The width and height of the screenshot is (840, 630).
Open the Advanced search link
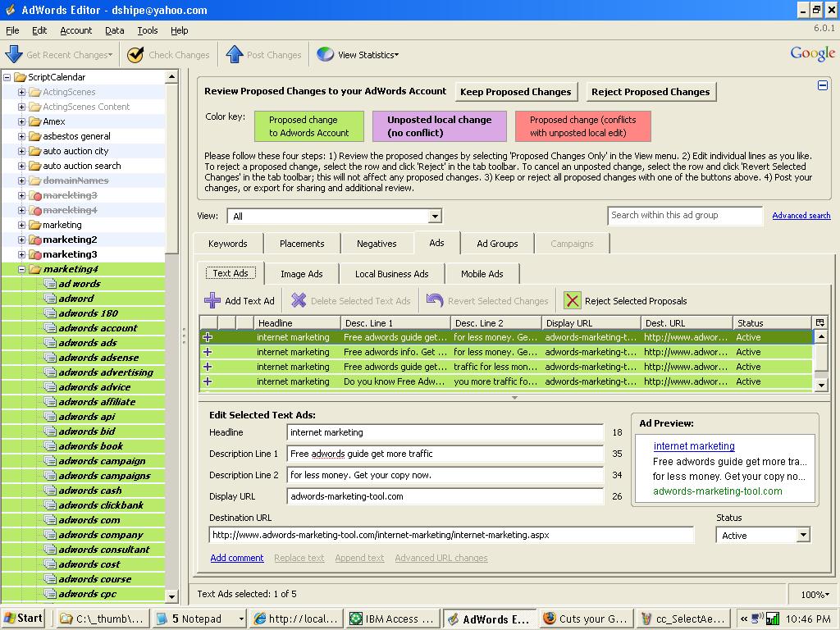coord(801,216)
